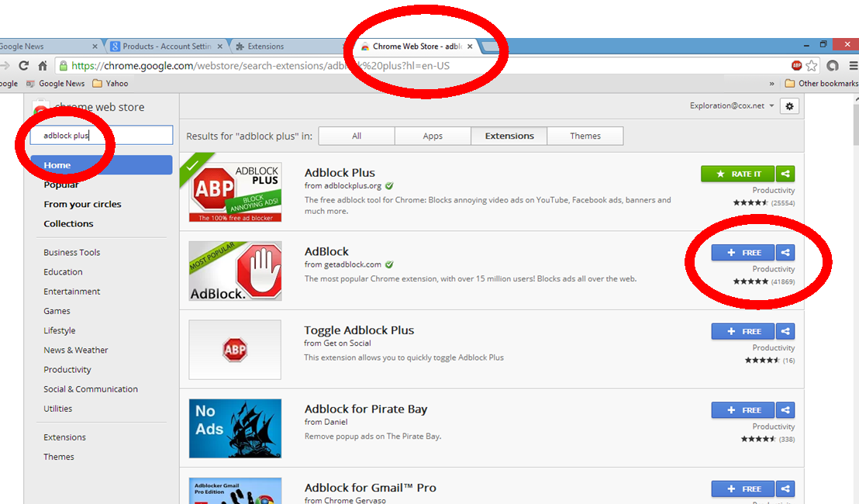
Task: Show hidden bookmarks via the chevron
Action: [772, 83]
